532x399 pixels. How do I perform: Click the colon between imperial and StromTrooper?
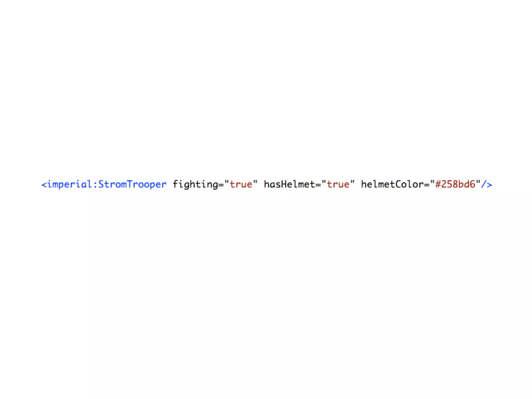point(95,185)
